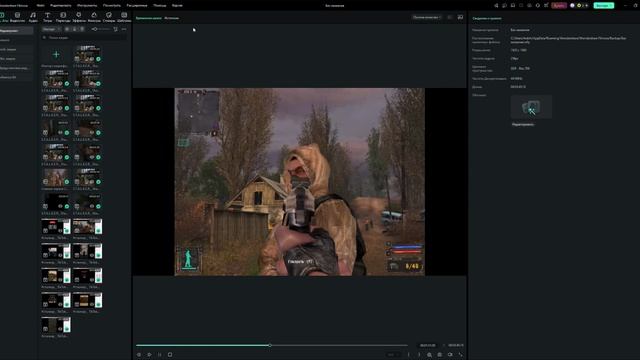Viewport: 640px width, 360px height.
Task: Click the import media plus tile
Action: pos(56,54)
